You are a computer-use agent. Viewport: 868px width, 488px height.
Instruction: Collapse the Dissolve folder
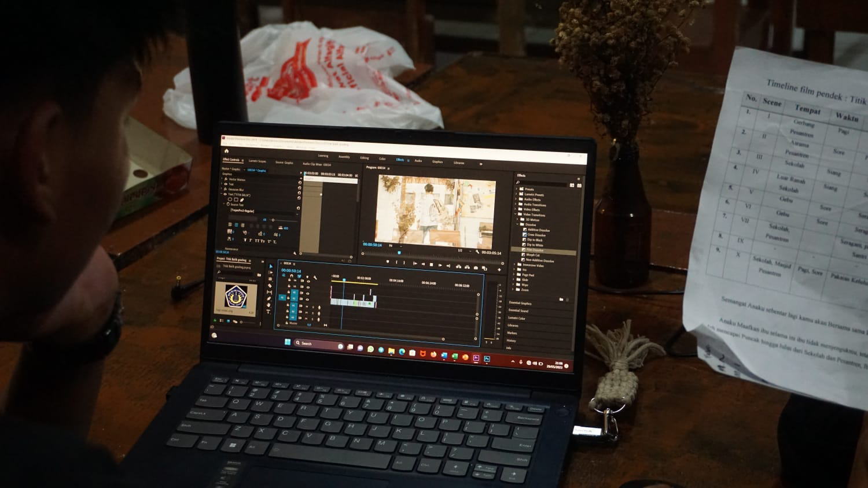(x=517, y=224)
